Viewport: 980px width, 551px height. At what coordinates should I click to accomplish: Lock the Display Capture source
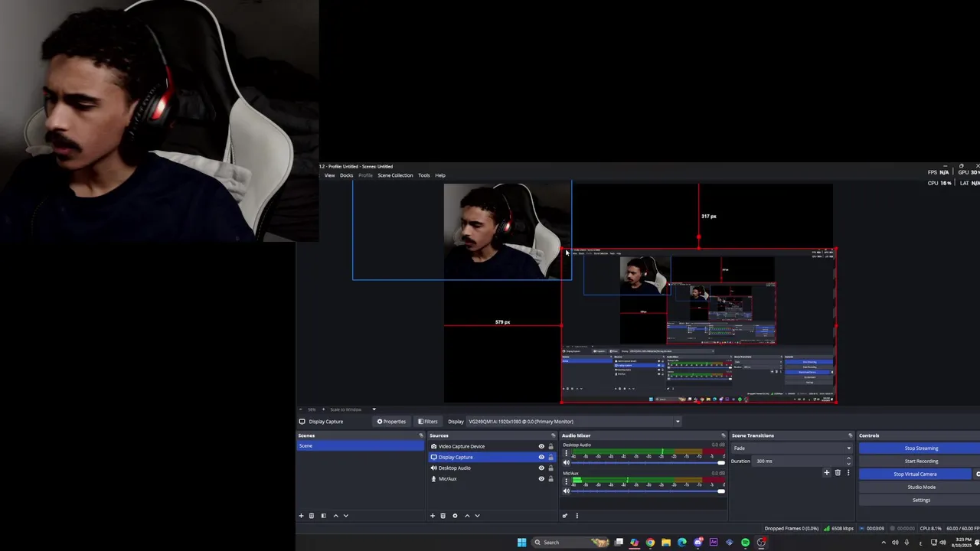[x=550, y=458]
